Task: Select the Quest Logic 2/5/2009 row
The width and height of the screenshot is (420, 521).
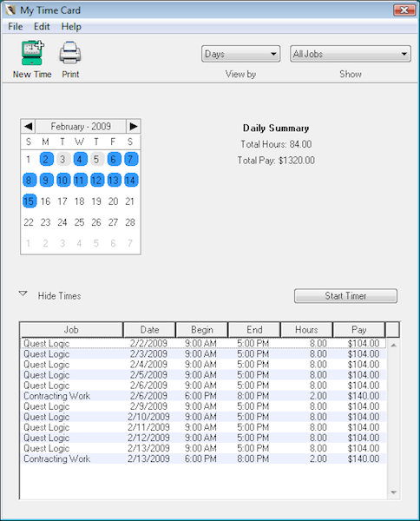Action: 203,375
